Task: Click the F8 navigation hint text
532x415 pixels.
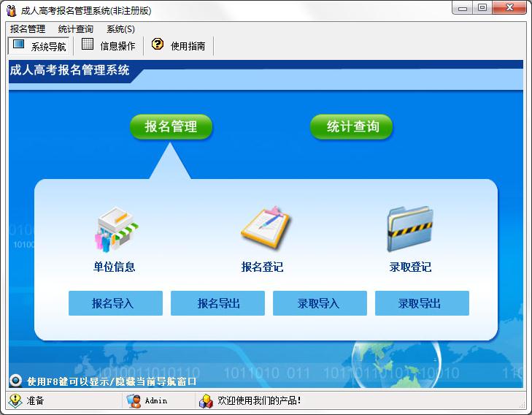Action: [x=112, y=381]
